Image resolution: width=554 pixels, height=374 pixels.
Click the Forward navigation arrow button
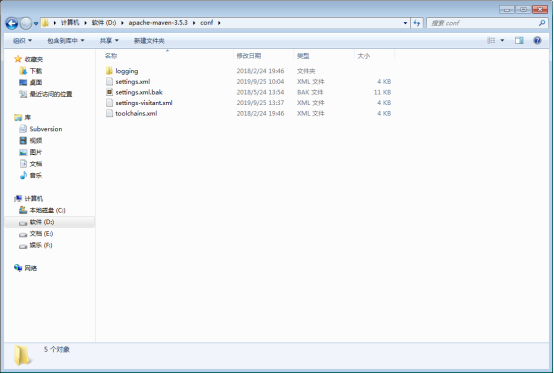(26, 23)
